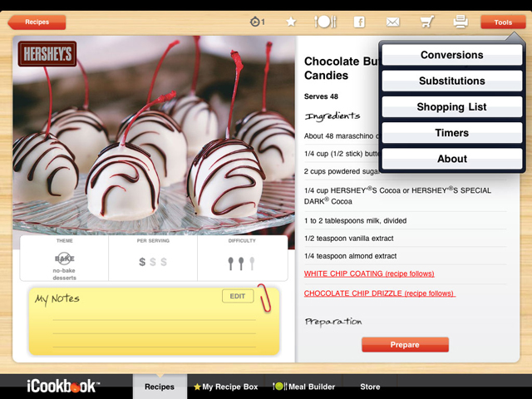Edit My Notes
Image resolution: width=532 pixels, height=399 pixels.
point(238,296)
